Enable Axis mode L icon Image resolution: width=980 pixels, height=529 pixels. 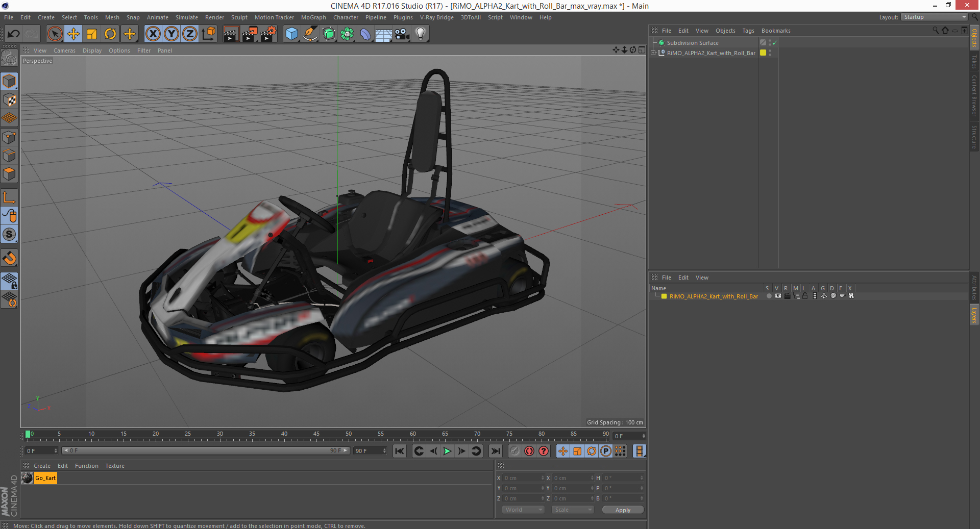[9, 197]
